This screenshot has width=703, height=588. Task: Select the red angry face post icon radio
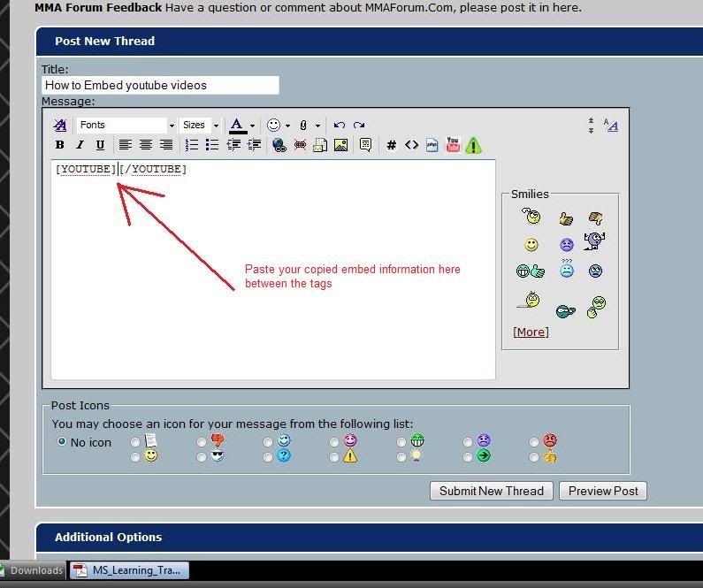534,442
